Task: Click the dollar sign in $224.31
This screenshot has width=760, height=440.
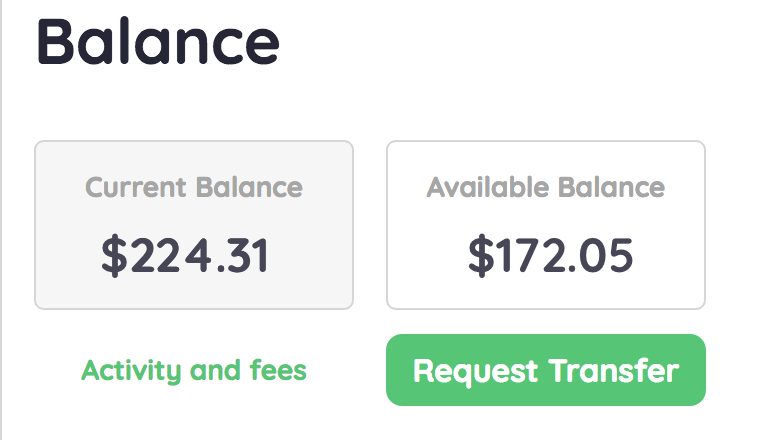Action: (114, 255)
